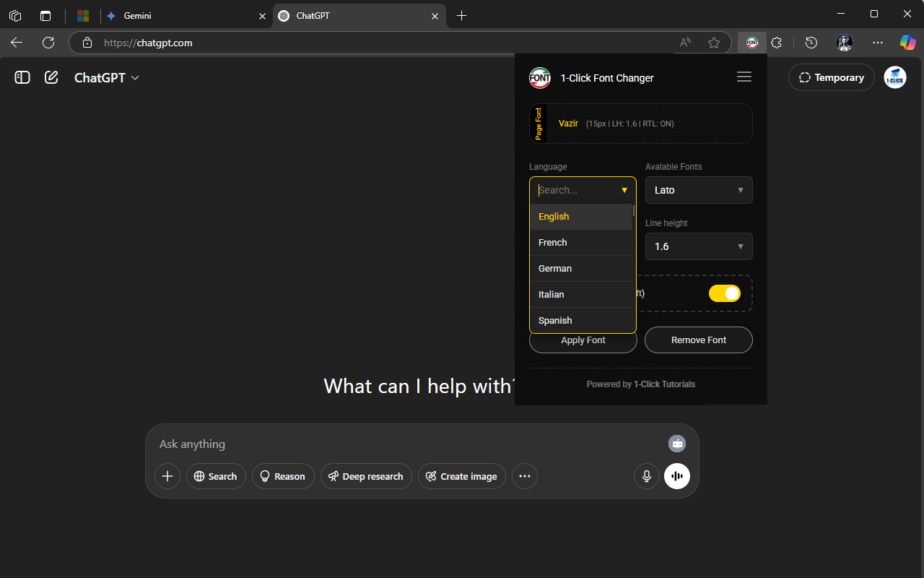Click the robot icon in prompt box

click(x=677, y=444)
